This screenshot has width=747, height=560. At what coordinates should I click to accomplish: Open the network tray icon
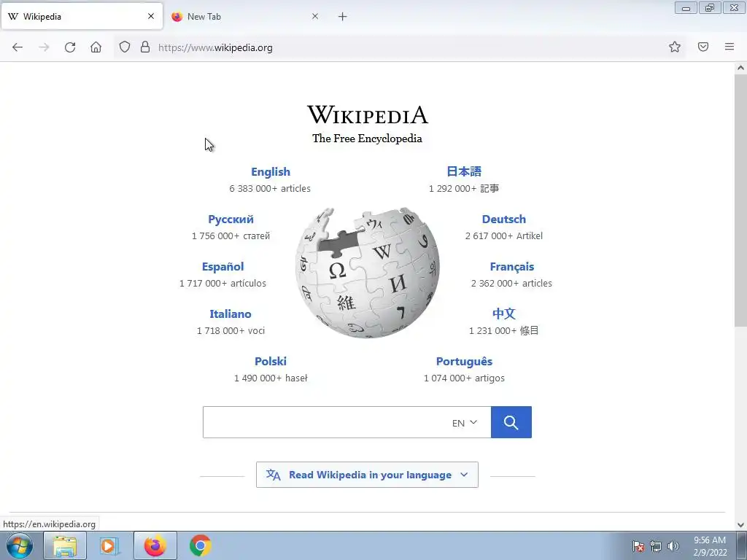(656, 547)
